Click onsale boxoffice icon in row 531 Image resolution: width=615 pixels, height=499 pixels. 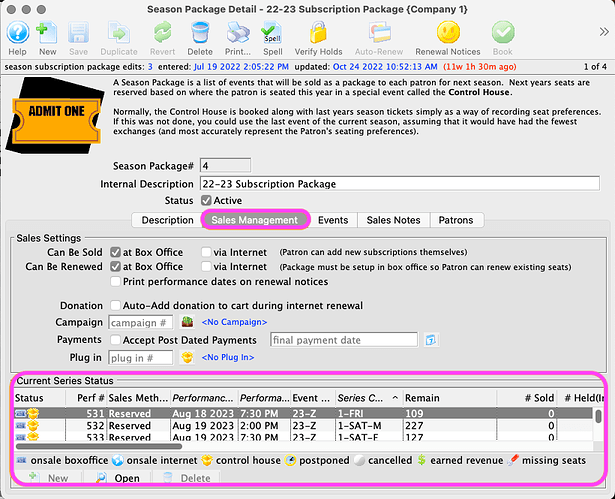20,413
